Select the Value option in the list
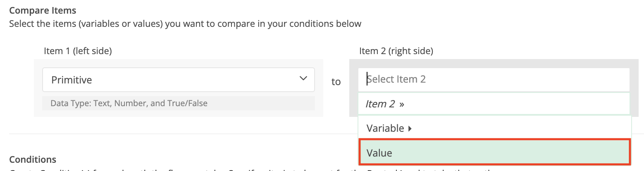The image size is (644, 171). (x=494, y=152)
